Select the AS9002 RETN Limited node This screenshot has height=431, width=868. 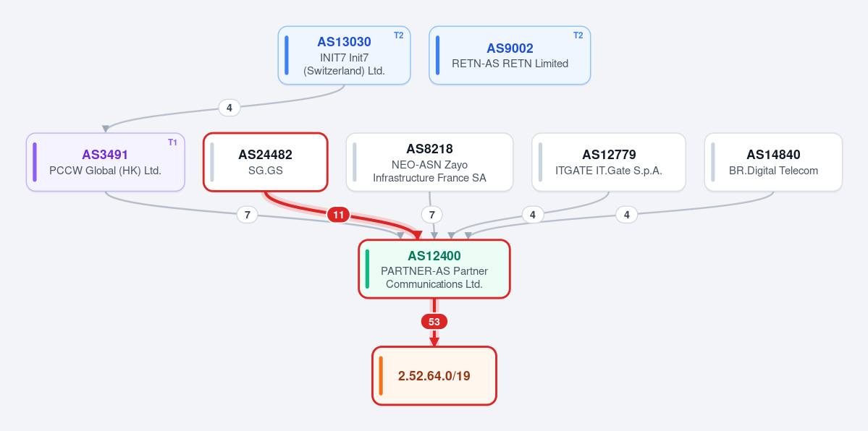tap(510, 56)
